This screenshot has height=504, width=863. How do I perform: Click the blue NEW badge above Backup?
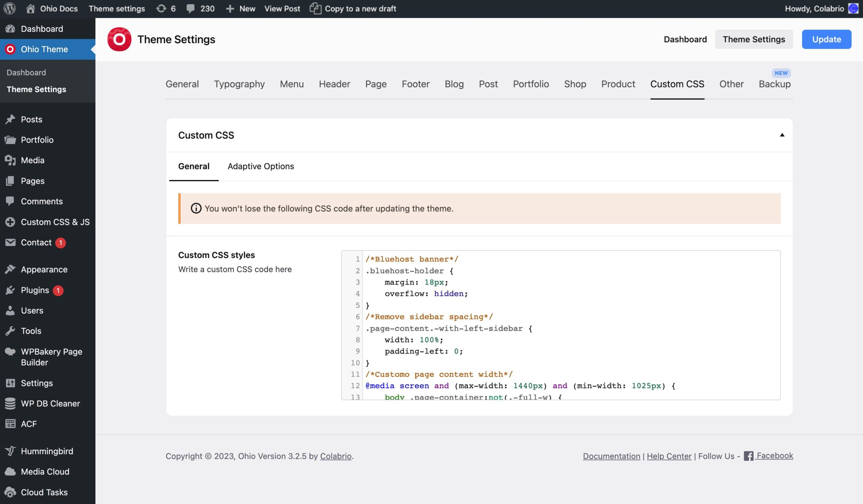[x=781, y=73]
